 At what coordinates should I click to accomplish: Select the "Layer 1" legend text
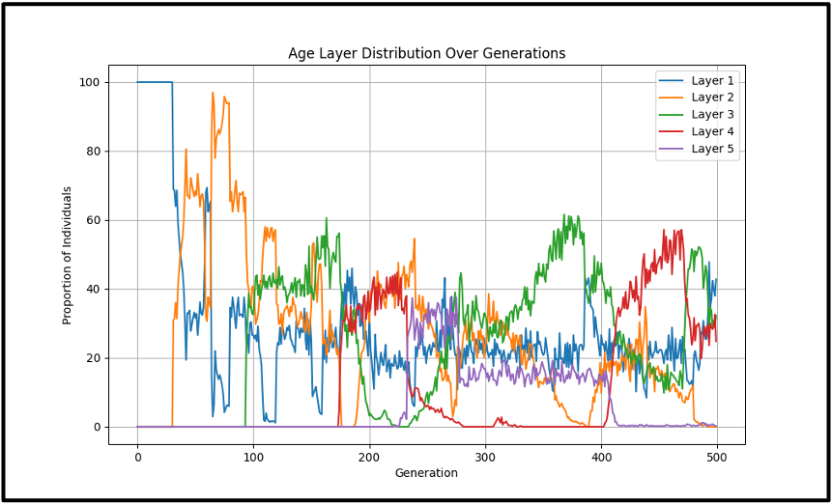[712, 80]
